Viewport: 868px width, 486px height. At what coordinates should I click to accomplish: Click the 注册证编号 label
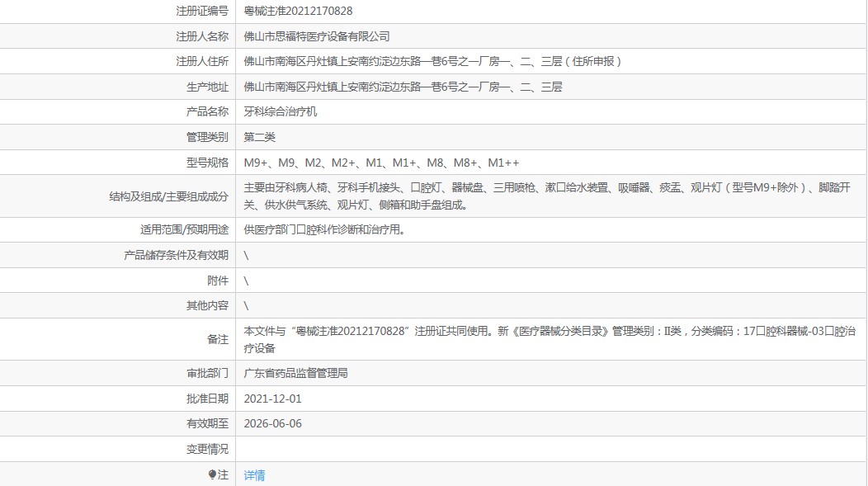tap(202, 11)
